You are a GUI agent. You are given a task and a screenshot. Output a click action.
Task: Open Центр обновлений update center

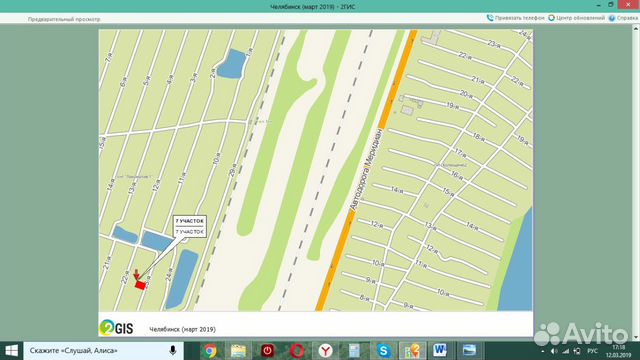(576, 18)
